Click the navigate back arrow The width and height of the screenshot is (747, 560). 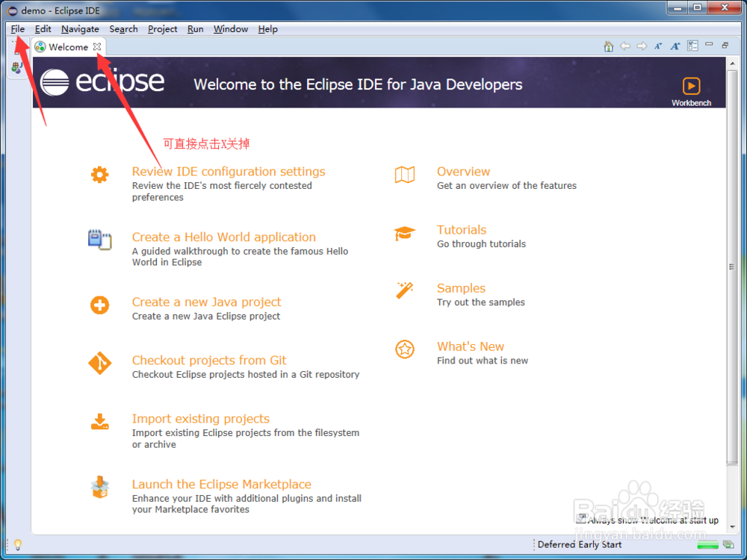625,46
